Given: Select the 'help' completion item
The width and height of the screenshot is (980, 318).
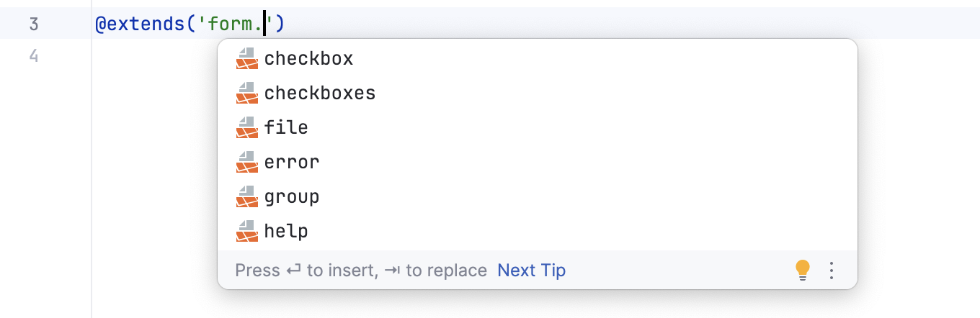Looking at the screenshot, I should pyautogui.click(x=286, y=231).
